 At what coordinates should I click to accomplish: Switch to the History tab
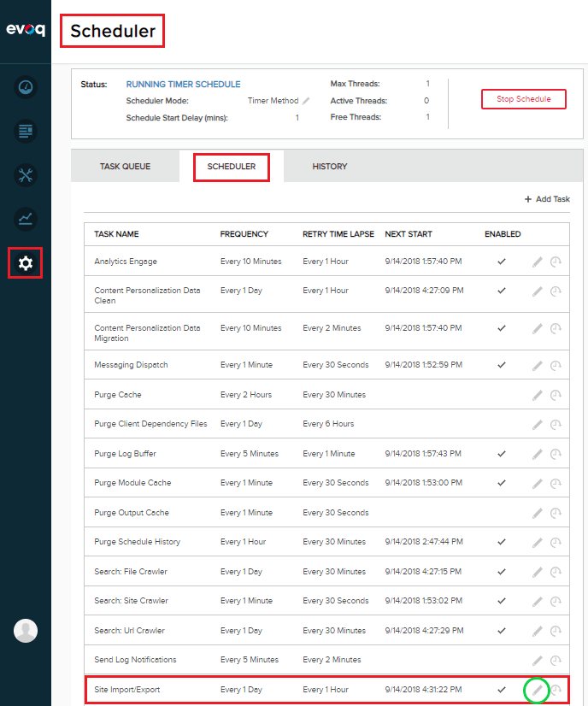pos(329,167)
